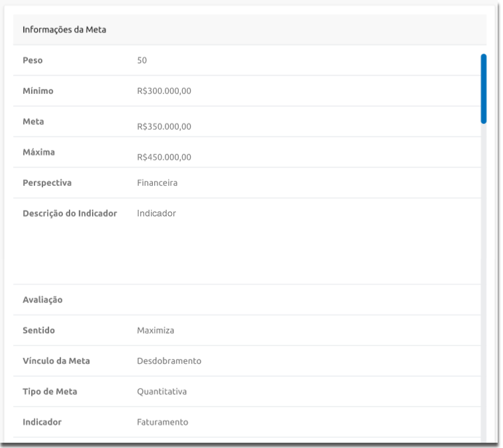The height and width of the screenshot is (448, 503).
Task: Click the Peso field label
Action: (x=33, y=60)
